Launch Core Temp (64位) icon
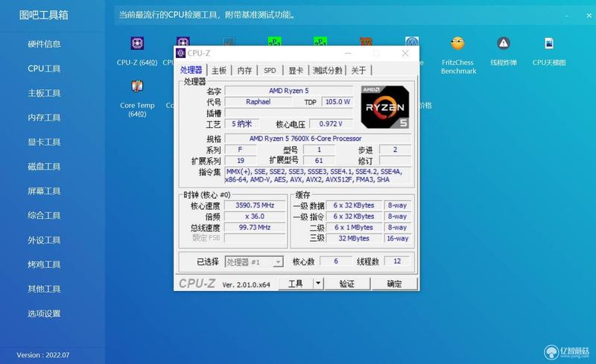The width and height of the screenshot is (596, 364). 137,86
